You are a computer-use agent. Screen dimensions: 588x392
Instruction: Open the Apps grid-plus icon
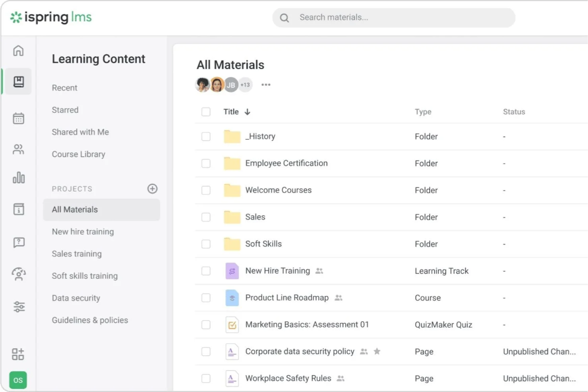tap(18, 354)
